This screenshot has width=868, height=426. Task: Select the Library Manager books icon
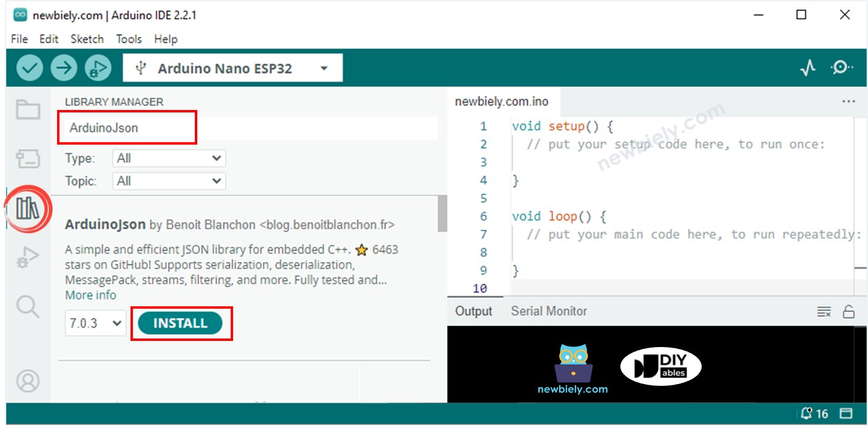point(27,208)
